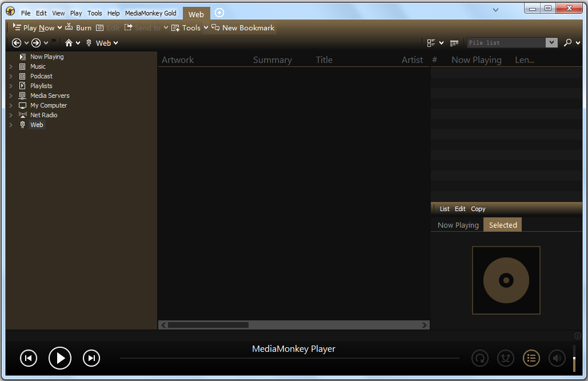Switch to the Selected tab

point(503,225)
